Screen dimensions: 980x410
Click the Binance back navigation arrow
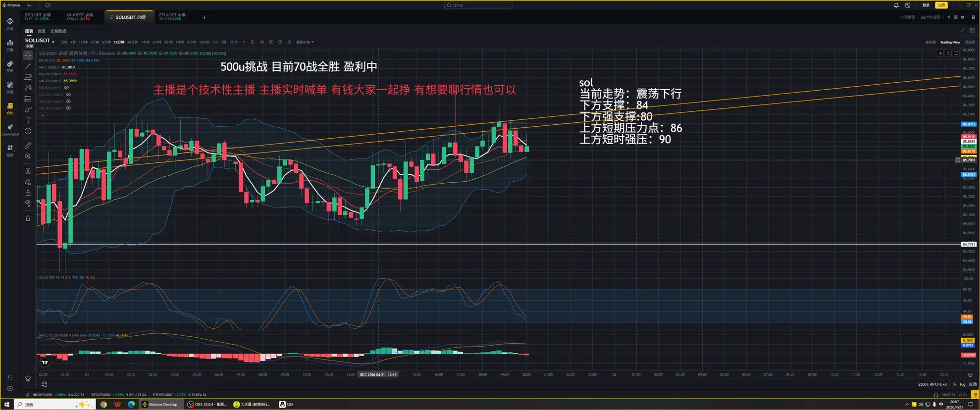(x=29, y=5)
